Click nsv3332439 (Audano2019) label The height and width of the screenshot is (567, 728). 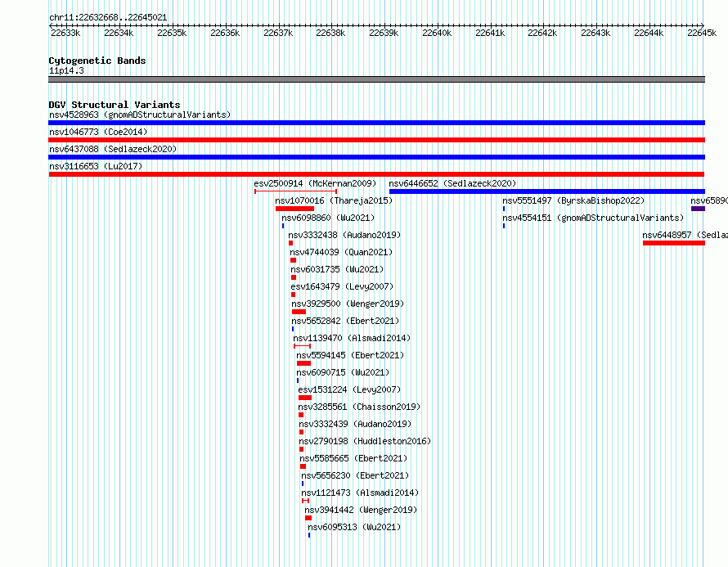pyautogui.click(x=355, y=424)
